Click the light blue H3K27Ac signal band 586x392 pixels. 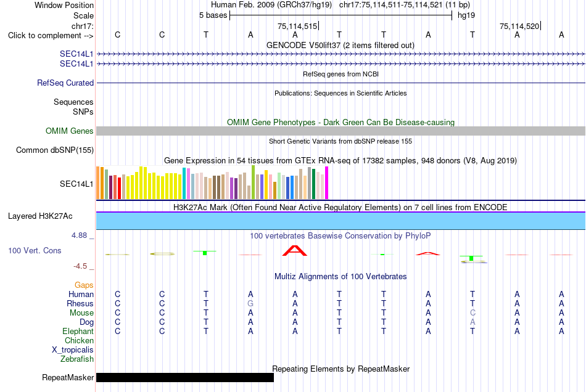tap(340, 221)
